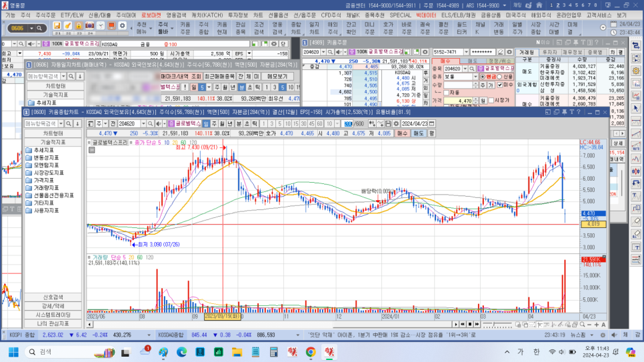The height and width of the screenshot is (362, 644).
Task: Click 수량 quantity input field
Action: (458, 85)
